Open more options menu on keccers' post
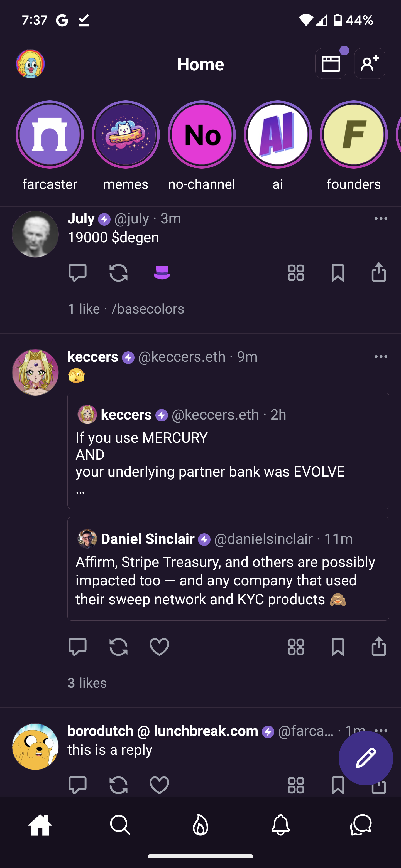 click(381, 356)
